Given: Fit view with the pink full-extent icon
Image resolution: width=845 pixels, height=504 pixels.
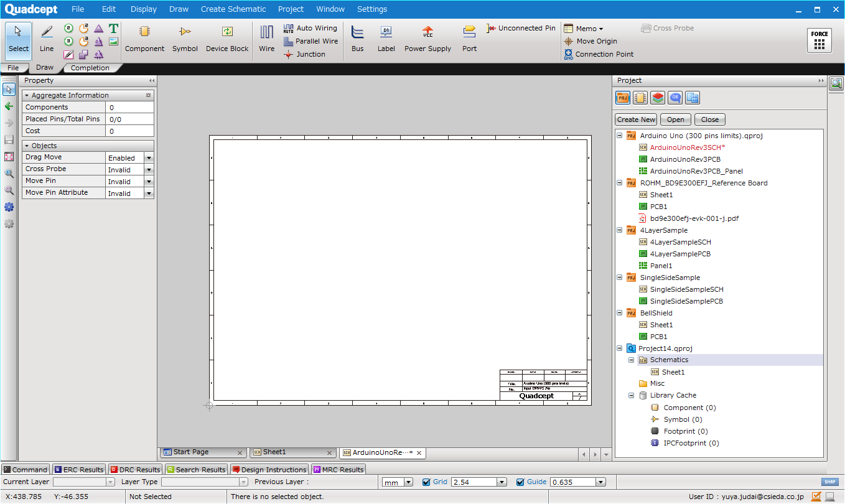Looking at the screenshot, I should [9, 157].
